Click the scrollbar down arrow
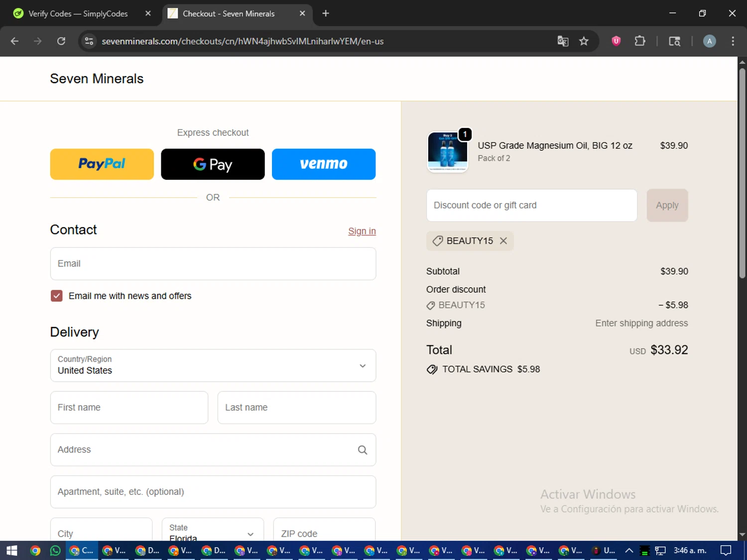Viewport: 747px width, 560px height. [x=742, y=535]
